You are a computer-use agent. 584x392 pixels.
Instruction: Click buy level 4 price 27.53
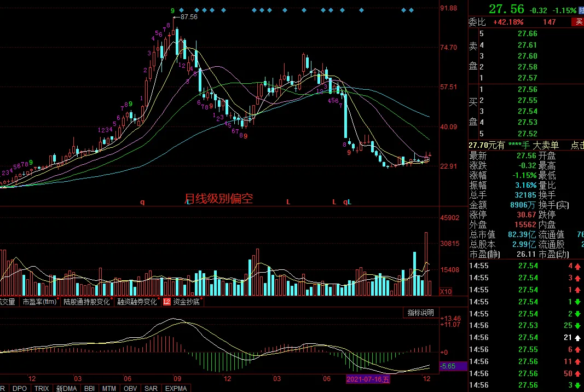pyautogui.click(x=528, y=122)
